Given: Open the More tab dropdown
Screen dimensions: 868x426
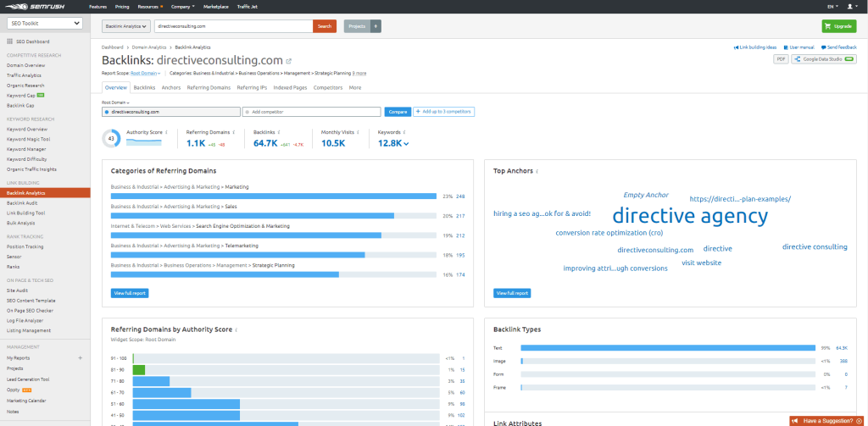Looking at the screenshot, I should [355, 87].
